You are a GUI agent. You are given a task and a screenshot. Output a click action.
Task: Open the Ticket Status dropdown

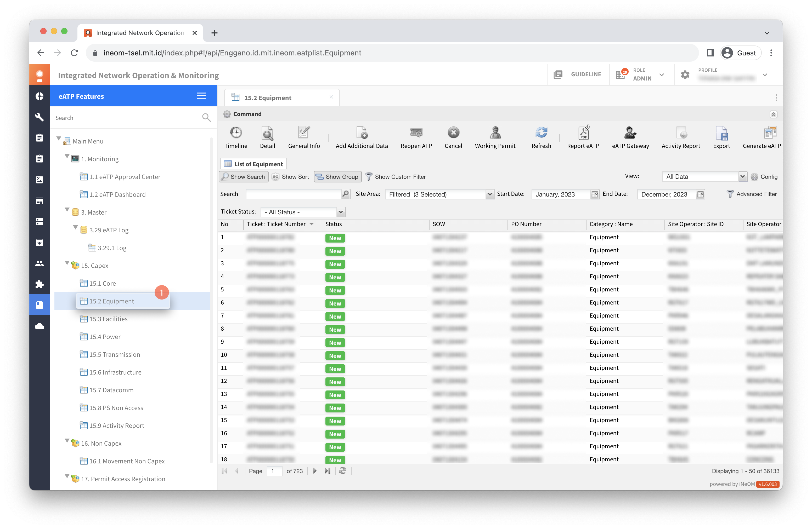(x=341, y=212)
